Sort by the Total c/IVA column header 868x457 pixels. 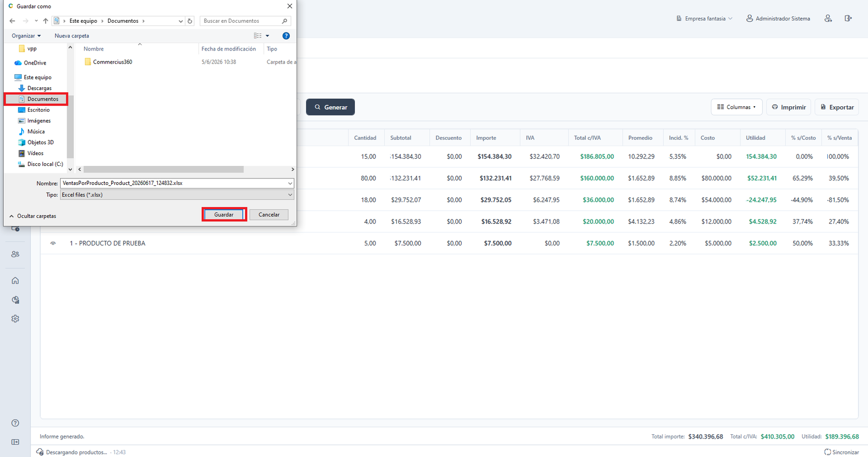[x=587, y=138]
